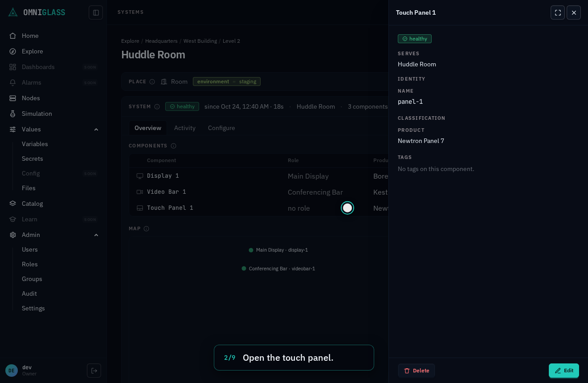Open the Catalog layers icon

pyautogui.click(x=13, y=204)
